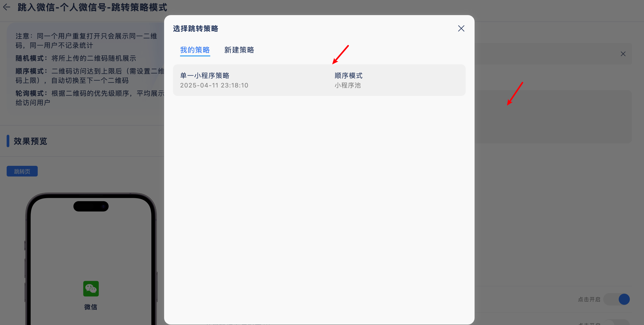Click the 选择跳转策略 dialog title
The width and height of the screenshot is (644, 325).
[x=196, y=28]
